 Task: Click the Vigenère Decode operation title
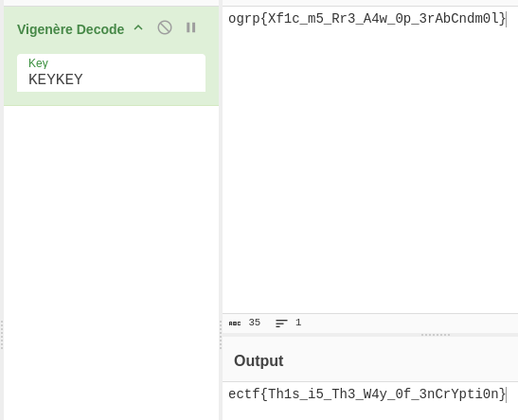coord(71,29)
